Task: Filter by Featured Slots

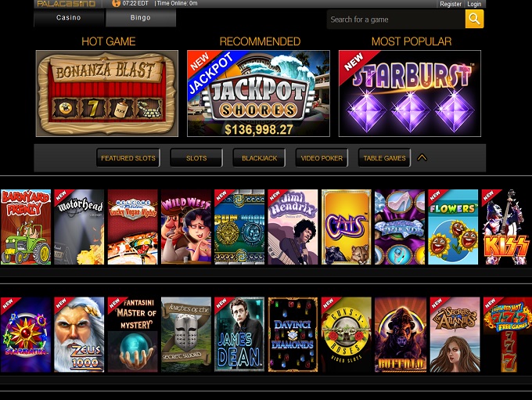Action: [x=128, y=158]
